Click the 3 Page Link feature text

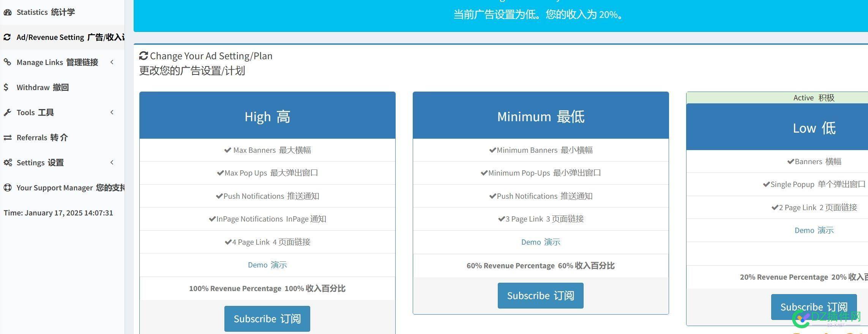544,219
